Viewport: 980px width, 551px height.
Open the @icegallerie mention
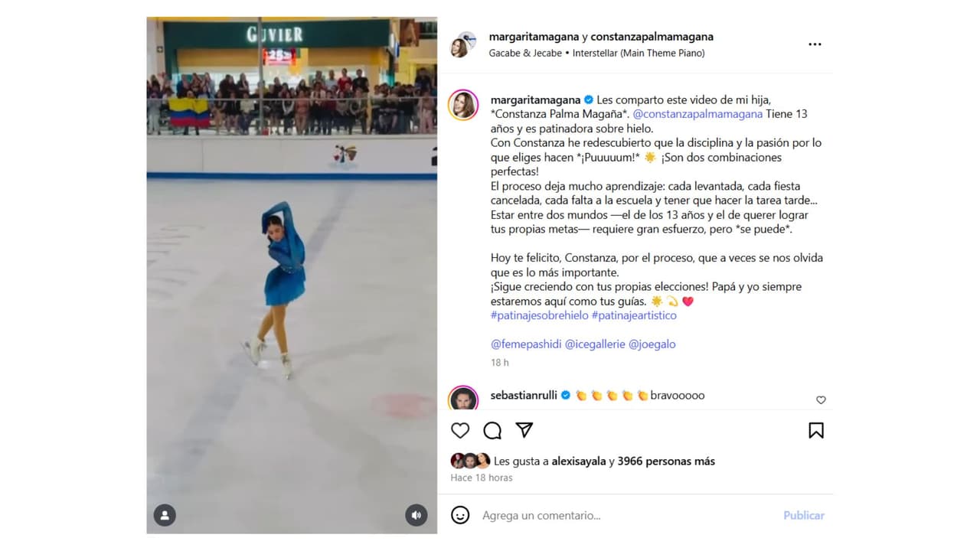click(595, 344)
